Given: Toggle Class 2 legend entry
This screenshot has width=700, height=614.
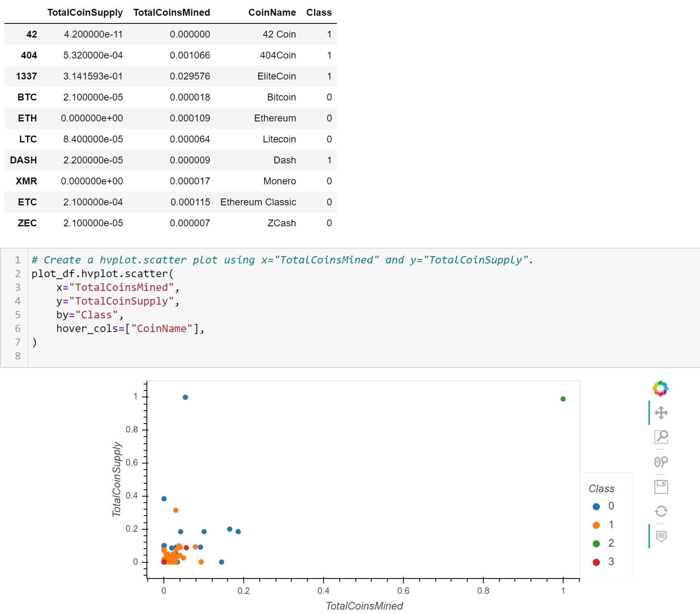Looking at the screenshot, I should click(x=603, y=543).
